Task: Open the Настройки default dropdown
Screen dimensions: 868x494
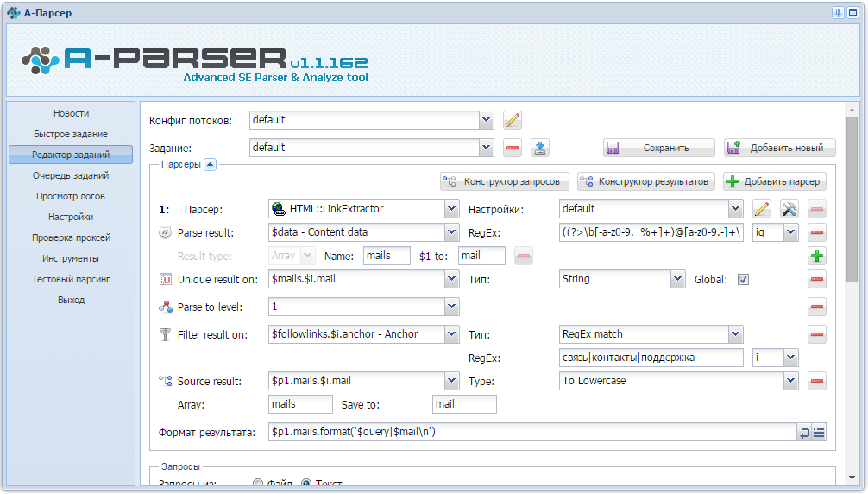Action: [x=735, y=209]
